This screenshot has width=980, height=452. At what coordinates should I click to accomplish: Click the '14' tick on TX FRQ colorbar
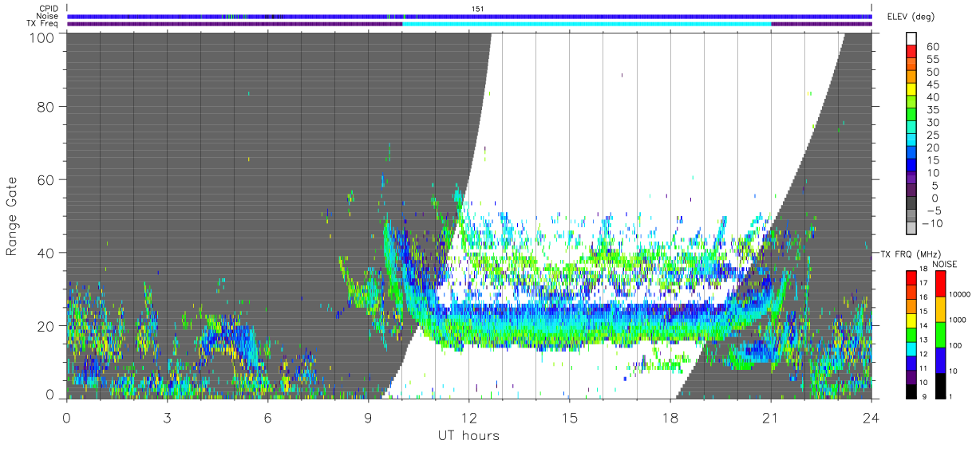923,327
